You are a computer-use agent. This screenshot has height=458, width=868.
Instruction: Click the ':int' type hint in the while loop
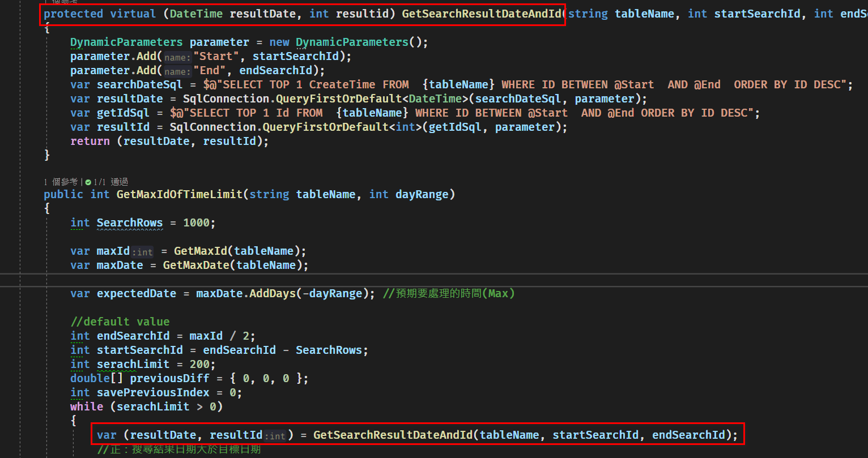pos(275,436)
